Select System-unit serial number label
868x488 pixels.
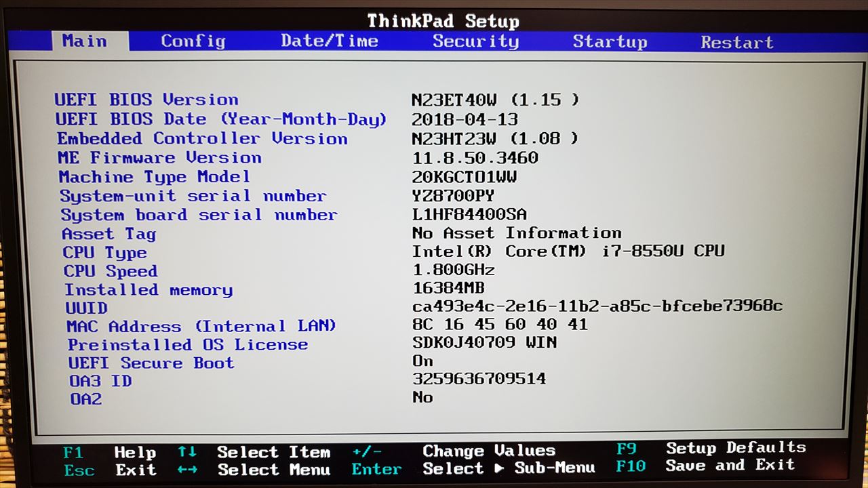click(193, 196)
